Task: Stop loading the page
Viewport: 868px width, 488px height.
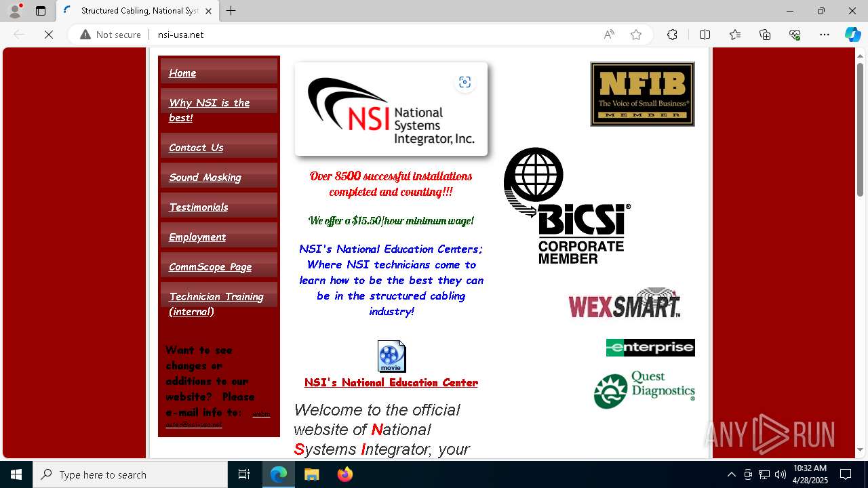Action: point(49,35)
